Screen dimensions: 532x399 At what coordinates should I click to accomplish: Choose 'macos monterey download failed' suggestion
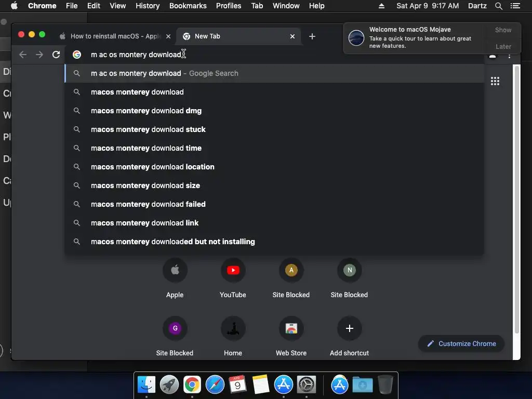pos(274,204)
